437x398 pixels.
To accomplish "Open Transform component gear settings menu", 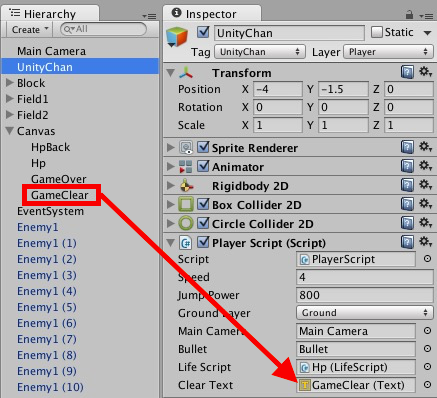I will [425, 71].
